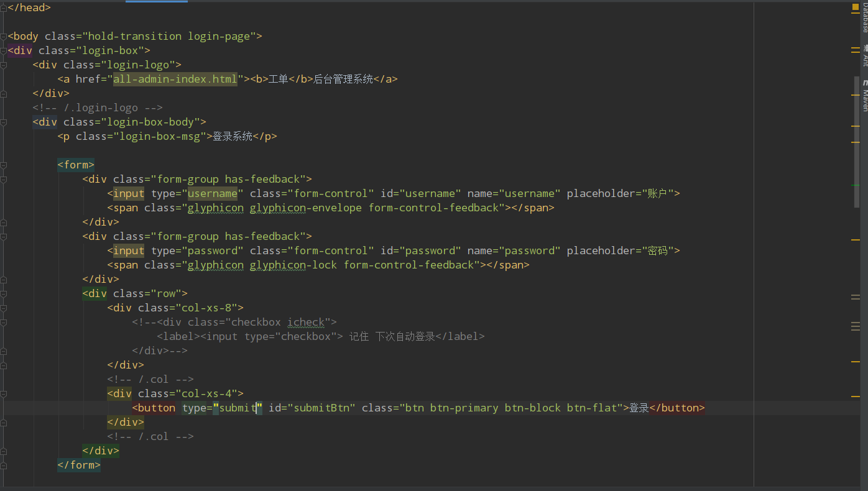Click the gutter fold arrow next to head tag

(4, 7)
